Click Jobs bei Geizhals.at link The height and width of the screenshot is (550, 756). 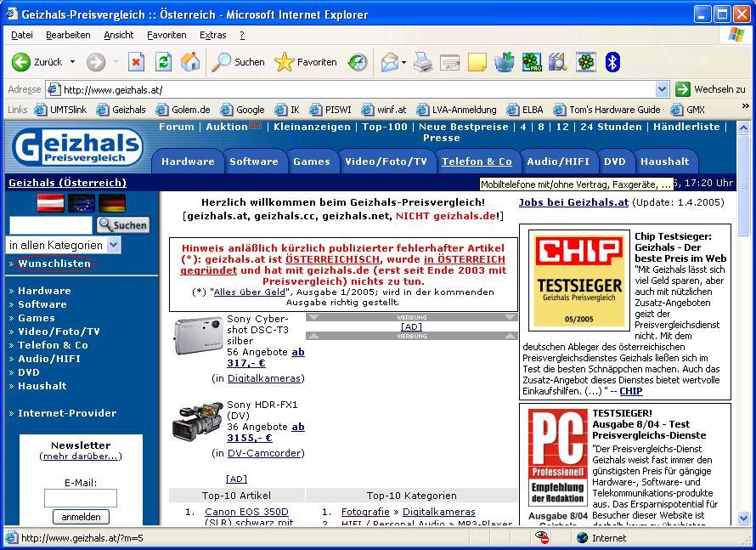[573, 202]
